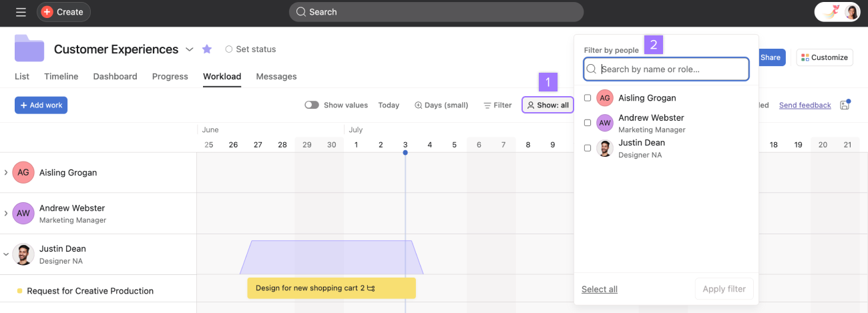This screenshot has height=313, width=868.
Task: Click the Customer Experiences folder icon
Action: [x=29, y=48]
